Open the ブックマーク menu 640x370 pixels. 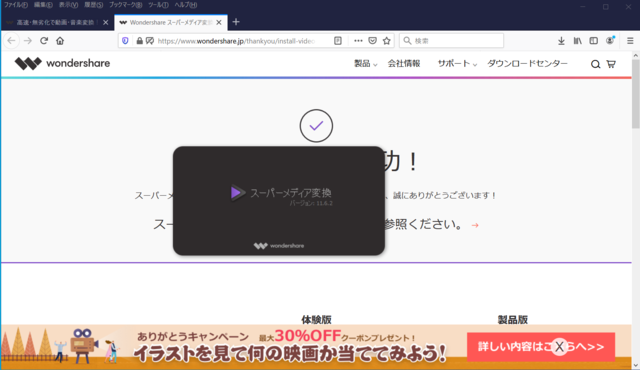pyautogui.click(x=125, y=5)
